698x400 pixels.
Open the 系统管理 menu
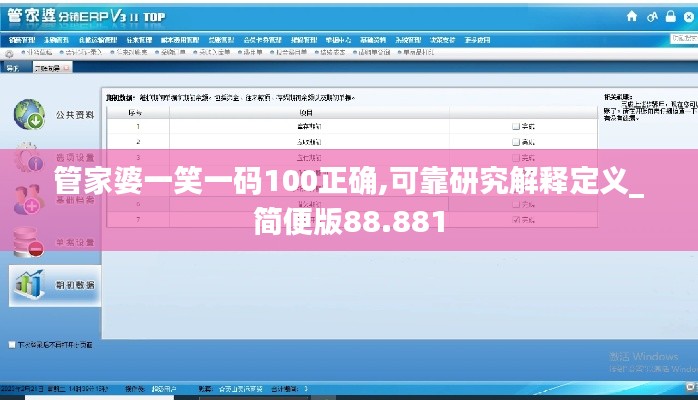point(408,40)
